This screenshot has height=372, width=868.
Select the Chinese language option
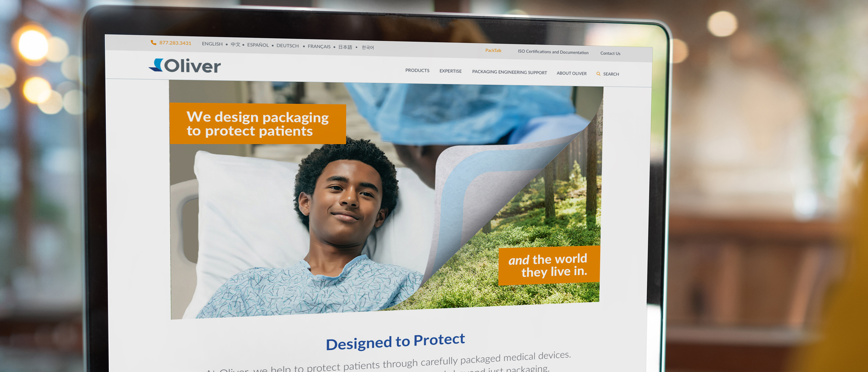click(x=235, y=44)
